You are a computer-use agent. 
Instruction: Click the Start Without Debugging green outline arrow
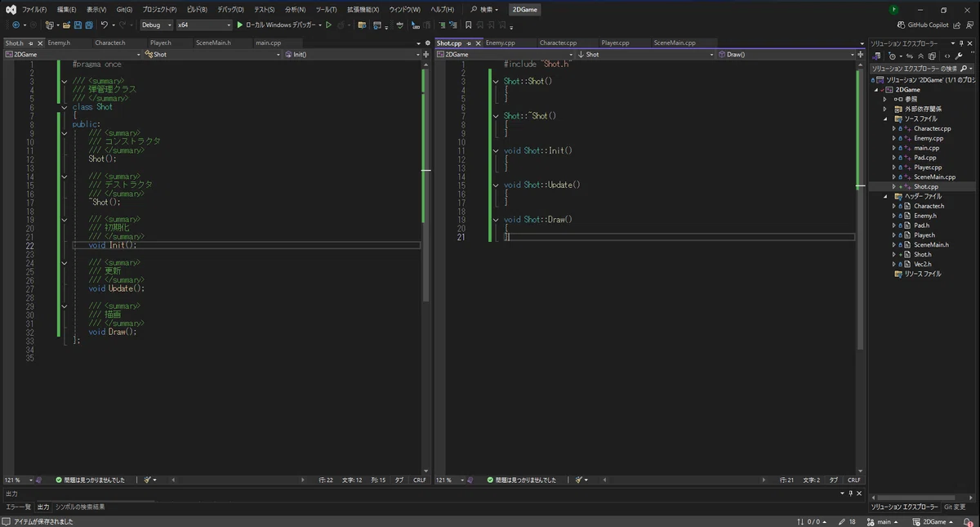click(329, 25)
